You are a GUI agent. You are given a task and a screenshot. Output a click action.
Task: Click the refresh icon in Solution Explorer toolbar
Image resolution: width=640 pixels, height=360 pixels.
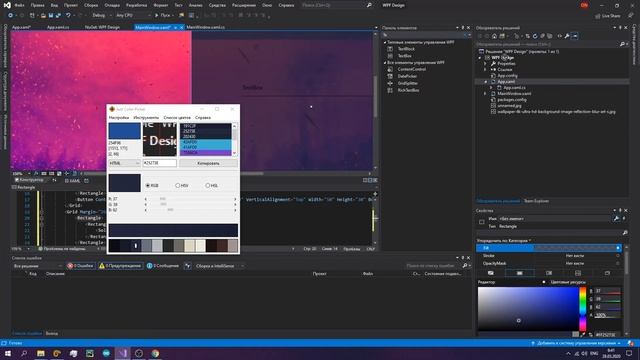click(535, 36)
